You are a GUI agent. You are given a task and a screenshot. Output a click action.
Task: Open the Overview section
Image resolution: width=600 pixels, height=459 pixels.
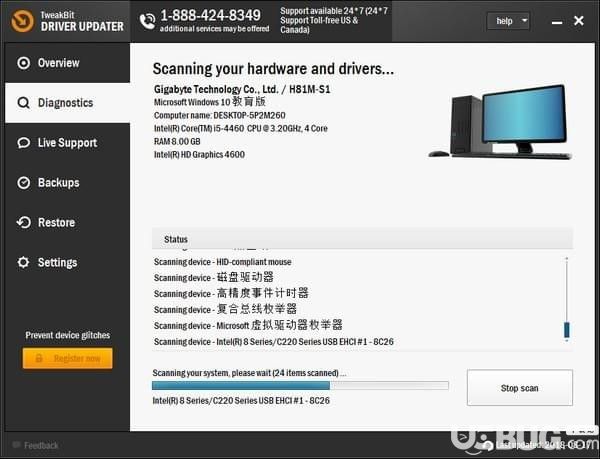click(x=67, y=63)
